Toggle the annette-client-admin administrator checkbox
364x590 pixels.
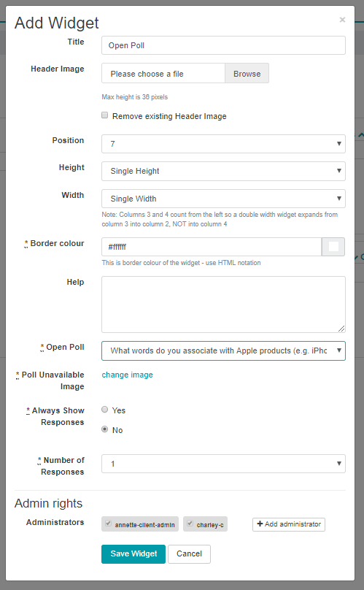click(108, 524)
